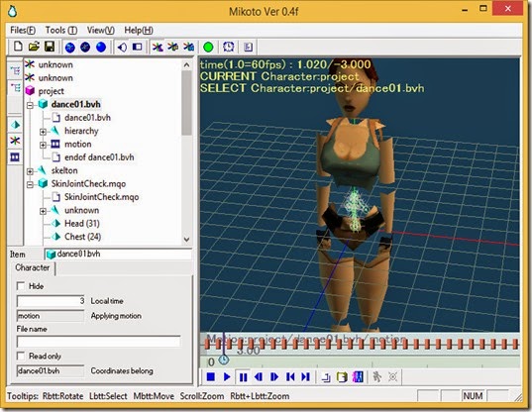Expand the hierarchy tree node
Image resolution: width=532 pixels, height=412 pixels.
pyautogui.click(x=43, y=132)
